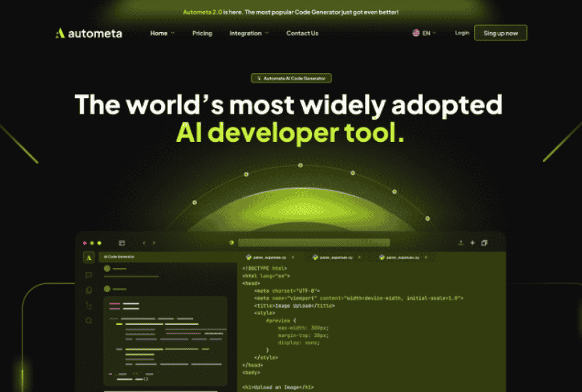
Task: Go to the Pricing page
Action: [202, 33]
